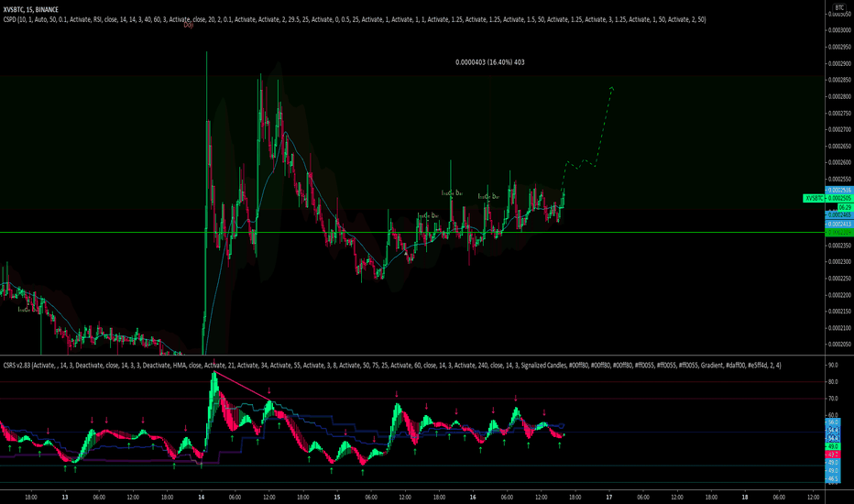The width and height of the screenshot is (854, 504).
Task: Click date 18 on the time axis
Action: click(745, 497)
